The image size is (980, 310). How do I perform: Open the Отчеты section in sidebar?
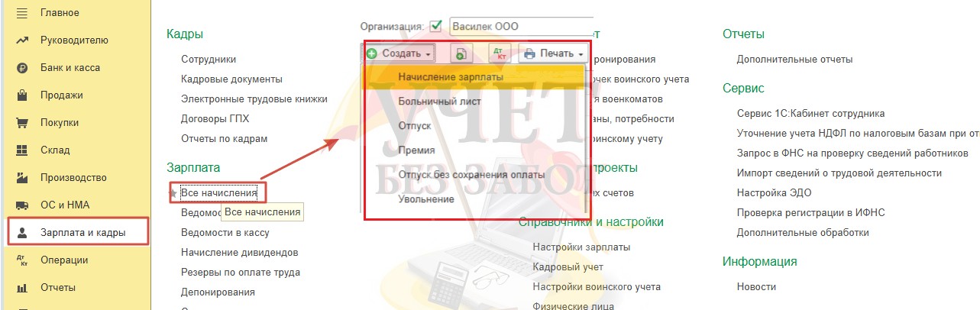click(x=58, y=287)
